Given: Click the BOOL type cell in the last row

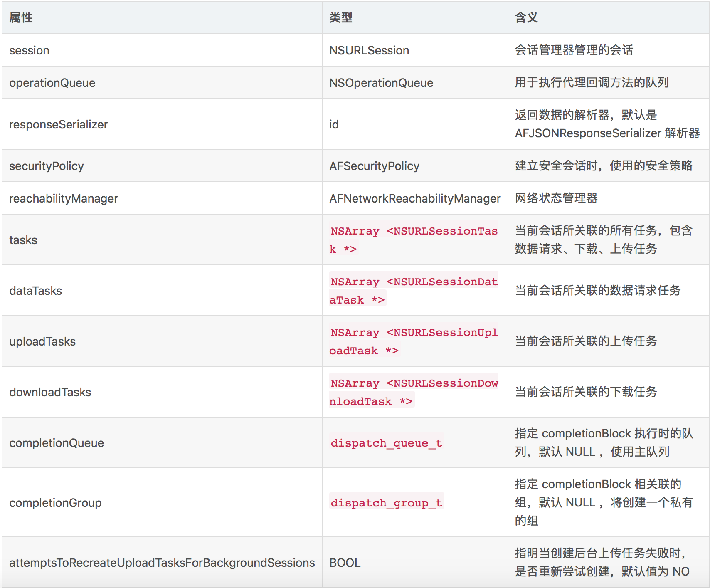Looking at the screenshot, I should pyautogui.click(x=344, y=562).
